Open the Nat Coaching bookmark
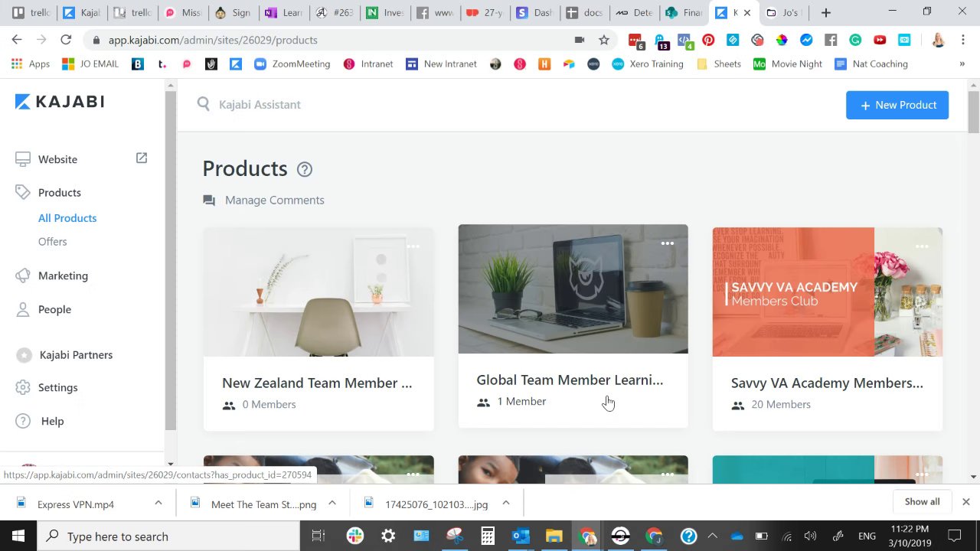The image size is (980, 551). click(871, 64)
